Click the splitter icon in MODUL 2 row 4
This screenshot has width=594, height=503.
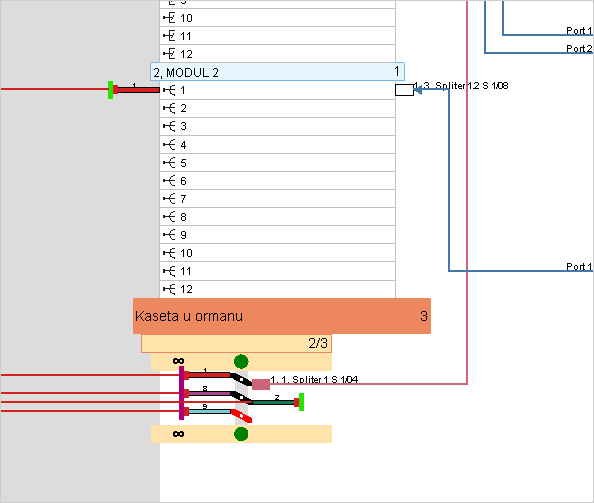point(169,145)
